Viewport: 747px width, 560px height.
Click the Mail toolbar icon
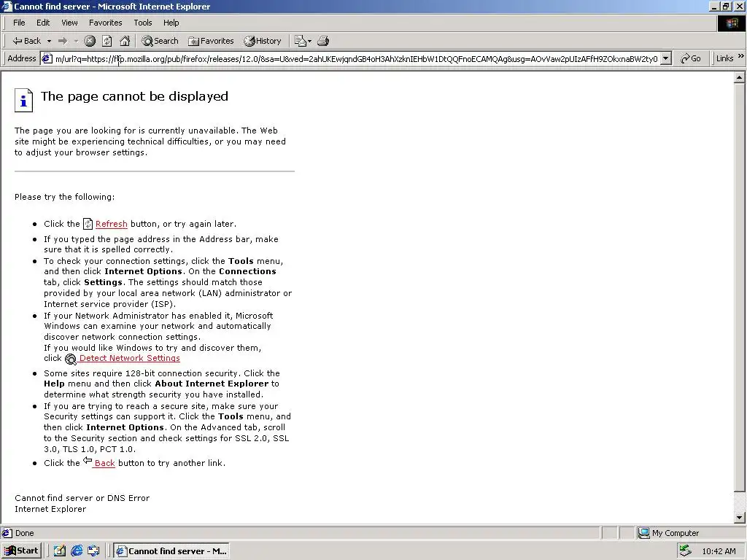303,41
